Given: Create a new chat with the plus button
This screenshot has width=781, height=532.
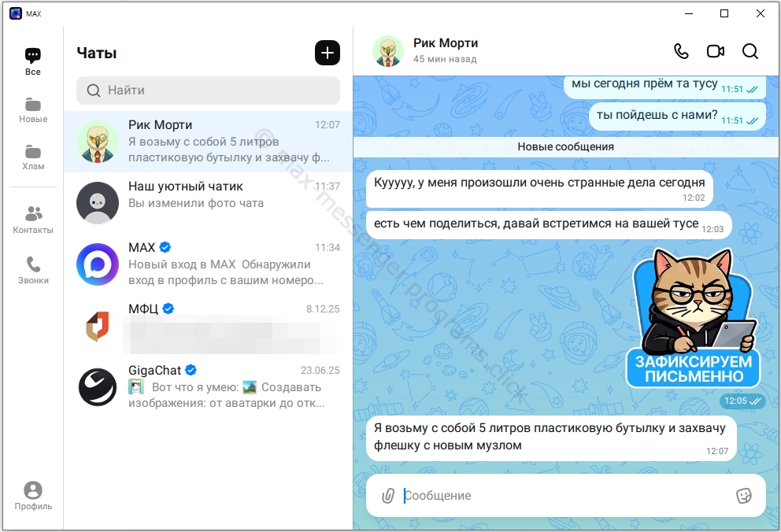Looking at the screenshot, I should [x=328, y=53].
